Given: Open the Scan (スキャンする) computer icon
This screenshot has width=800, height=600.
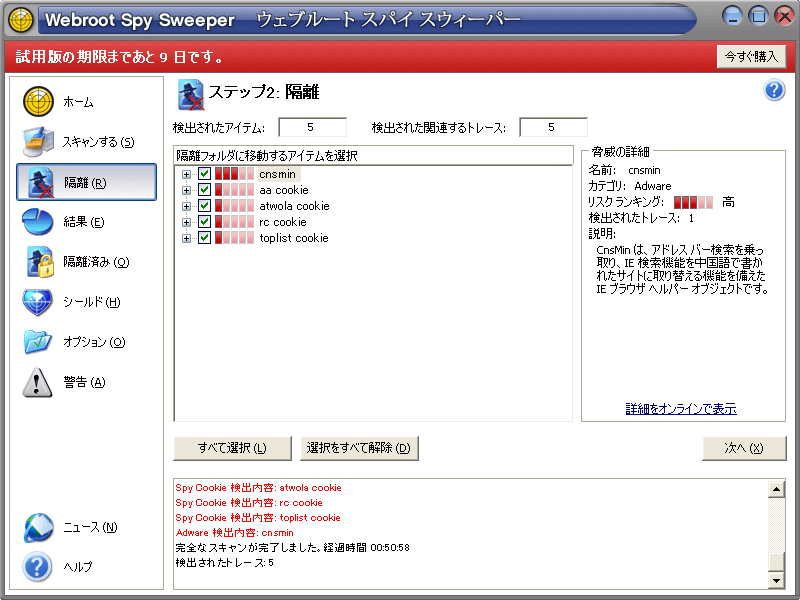Looking at the screenshot, I should tap(38, 141).
